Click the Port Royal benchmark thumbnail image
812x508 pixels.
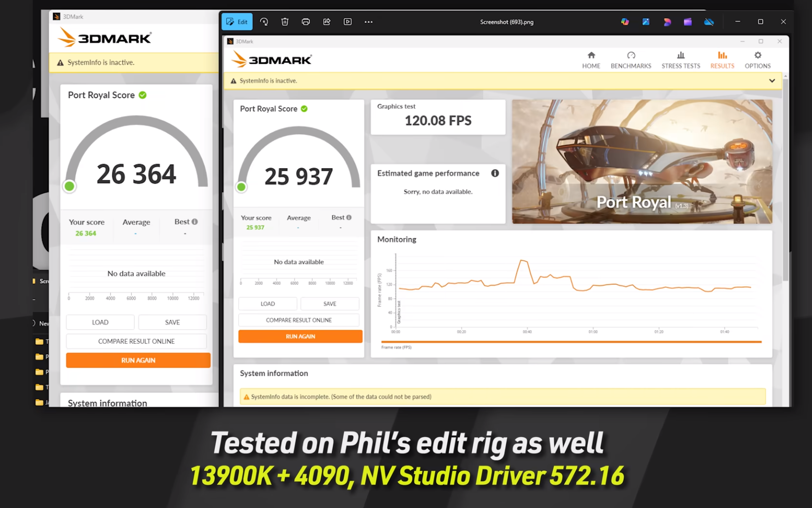pos(642,161)
